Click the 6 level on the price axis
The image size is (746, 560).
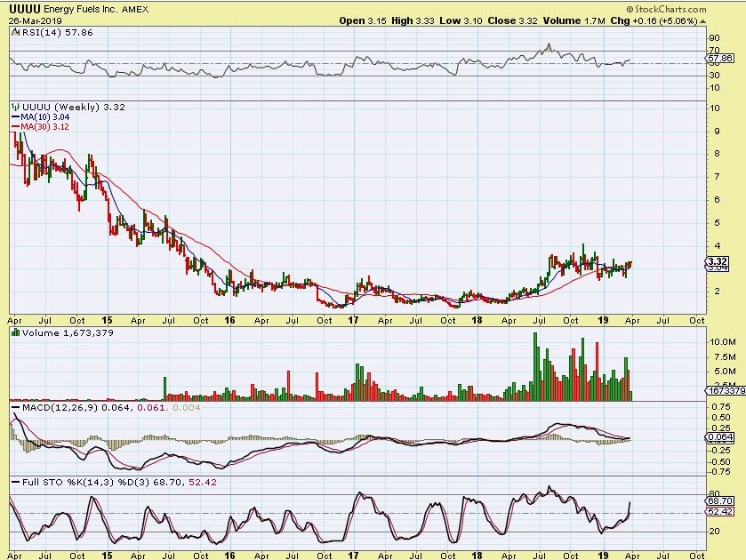click(717, 200)
